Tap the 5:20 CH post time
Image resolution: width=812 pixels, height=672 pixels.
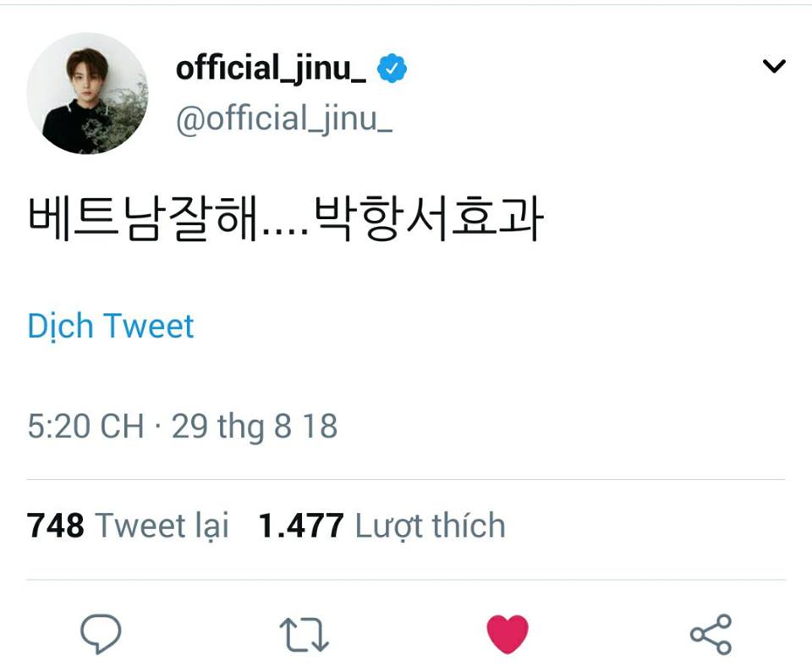tap(85, 427)
